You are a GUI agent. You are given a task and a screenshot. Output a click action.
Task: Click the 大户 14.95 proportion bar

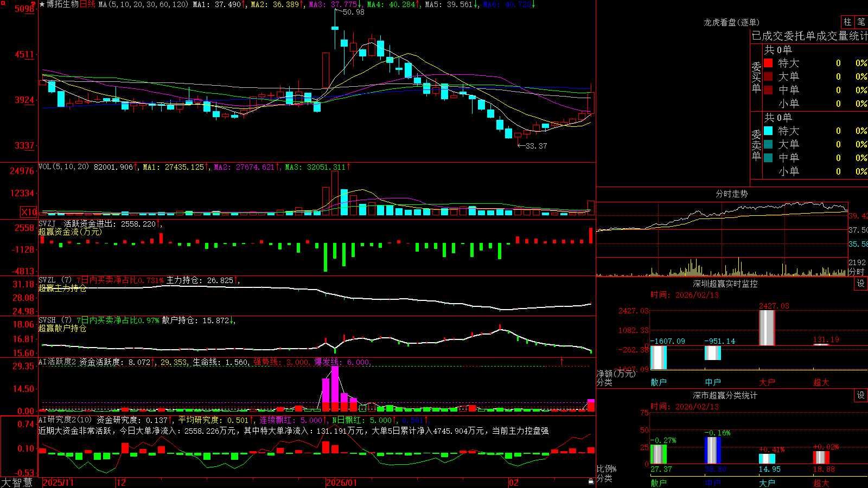[x=767, y=459]
